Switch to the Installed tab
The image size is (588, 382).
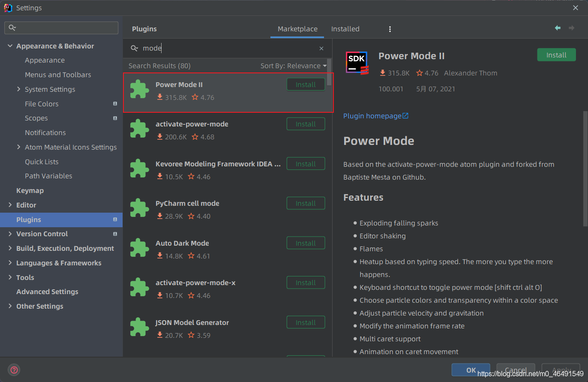[345, 29]
